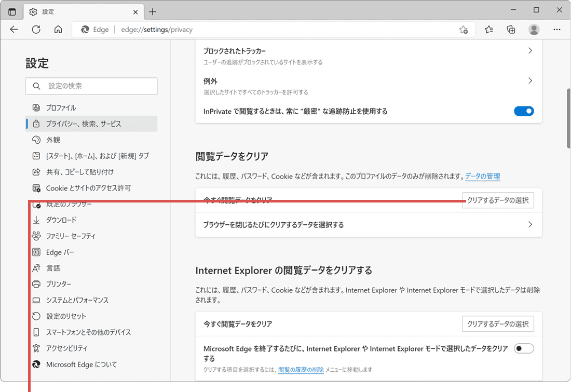571x392 pixels.
Task: Open the データの管理 link
Action: [483, 177]
